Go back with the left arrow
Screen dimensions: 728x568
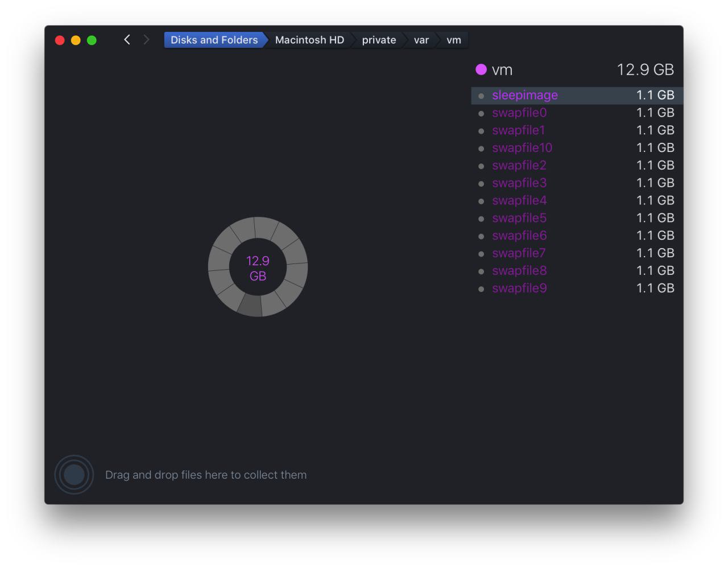pos(127,39)
